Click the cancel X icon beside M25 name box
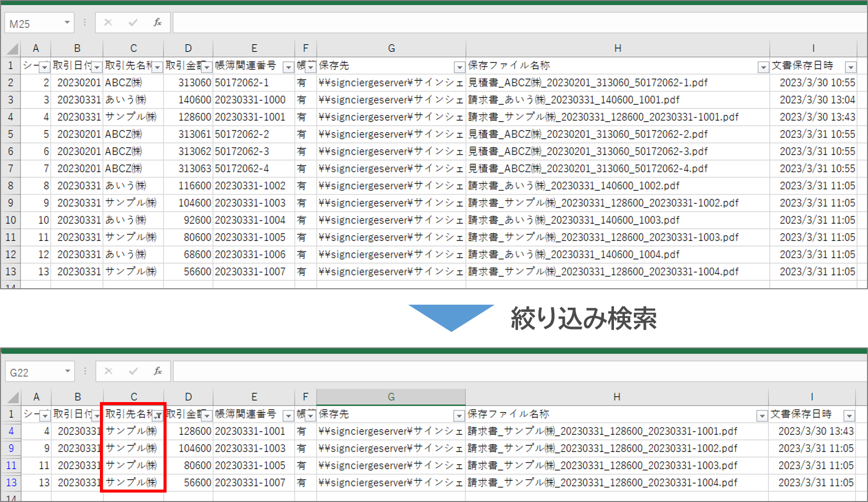This screenshot has width=868, height=502. pyautogui.click(x=108, y=23)
